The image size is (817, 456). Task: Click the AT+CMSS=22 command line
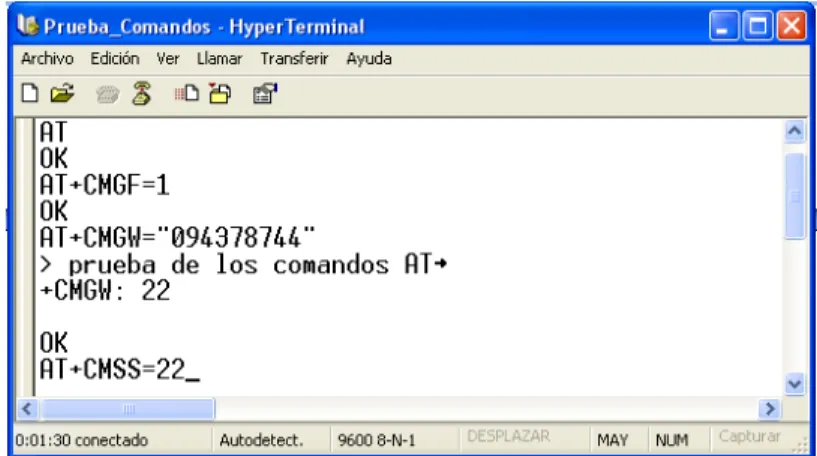113,369
